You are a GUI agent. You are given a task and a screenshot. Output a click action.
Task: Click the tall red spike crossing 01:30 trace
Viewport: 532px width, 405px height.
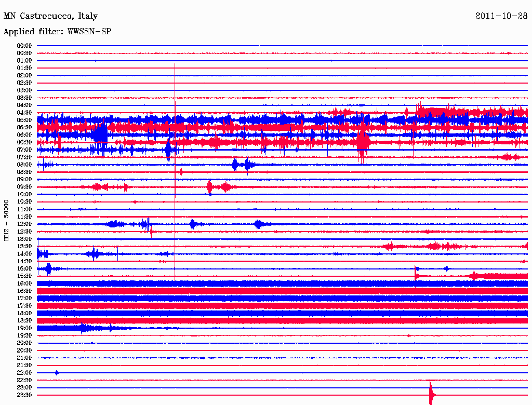(175, 172)
